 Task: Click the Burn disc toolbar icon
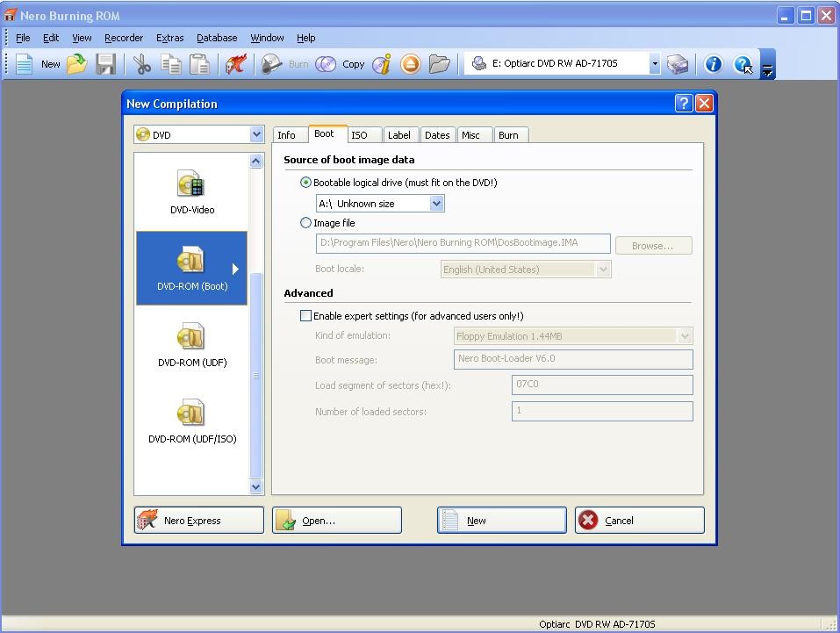272,64
